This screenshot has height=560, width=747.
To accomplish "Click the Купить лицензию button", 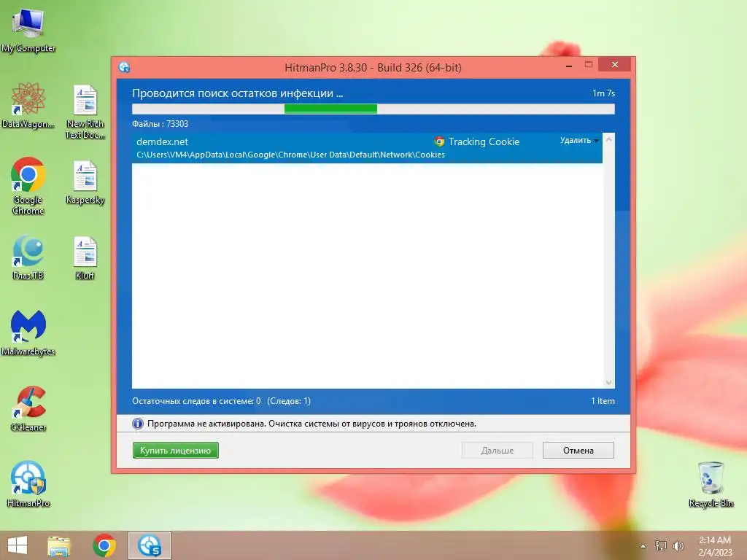I will coord(175,450).
